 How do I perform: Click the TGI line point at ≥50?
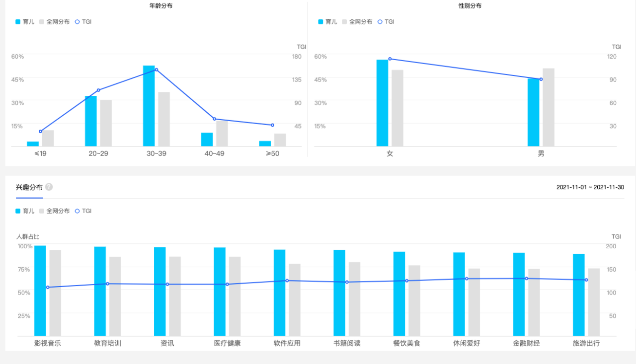click(x=272, y=125)
